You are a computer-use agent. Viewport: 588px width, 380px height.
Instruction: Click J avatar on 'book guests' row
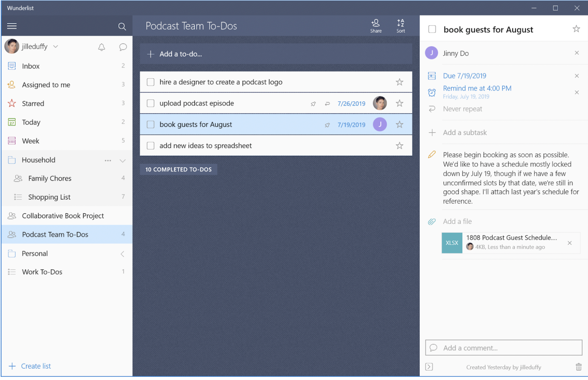[x=380, y=124]
